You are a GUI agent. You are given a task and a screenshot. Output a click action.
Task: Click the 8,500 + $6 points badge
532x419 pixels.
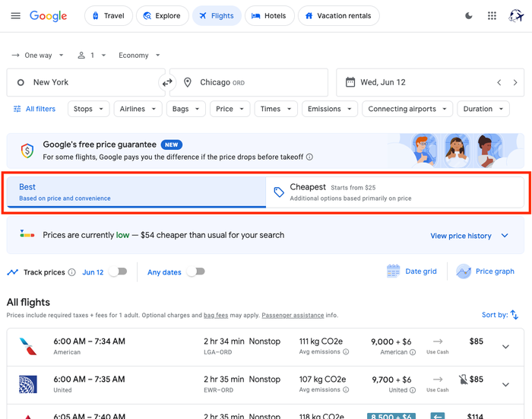[391, 416]
